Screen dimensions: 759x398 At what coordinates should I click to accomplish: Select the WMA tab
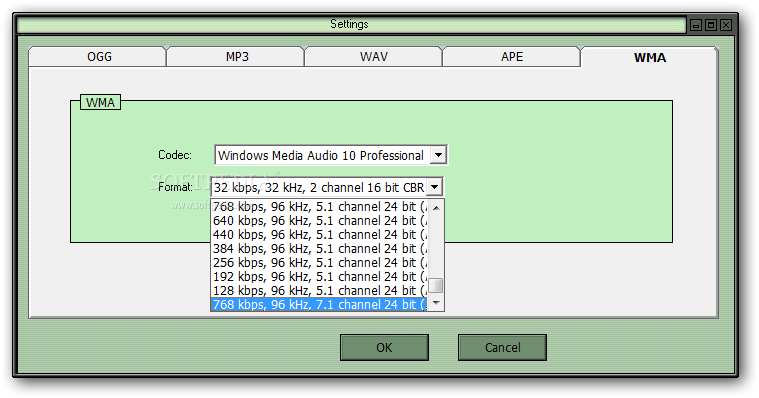[650, 57]
